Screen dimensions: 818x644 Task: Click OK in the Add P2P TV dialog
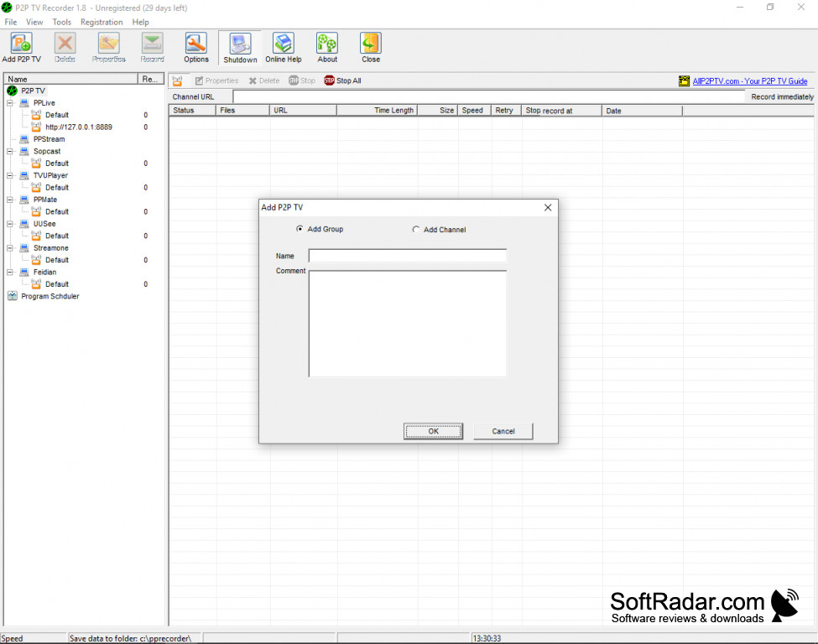pyautogui.click(x=433, y=431)
